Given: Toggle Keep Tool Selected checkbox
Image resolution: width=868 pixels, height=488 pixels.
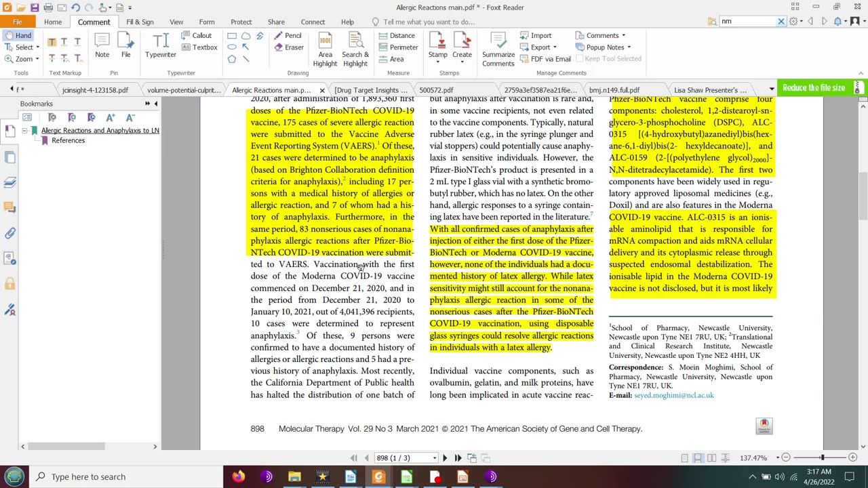Looking at the screenshot, I should point(608,59).
